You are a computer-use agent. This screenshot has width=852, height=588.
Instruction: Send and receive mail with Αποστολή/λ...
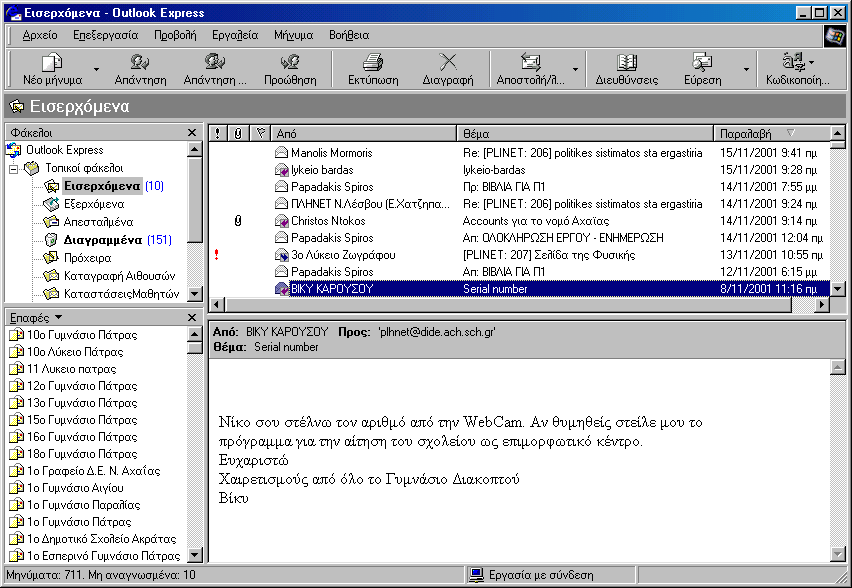pyautogui.click(x=530, y=69)
